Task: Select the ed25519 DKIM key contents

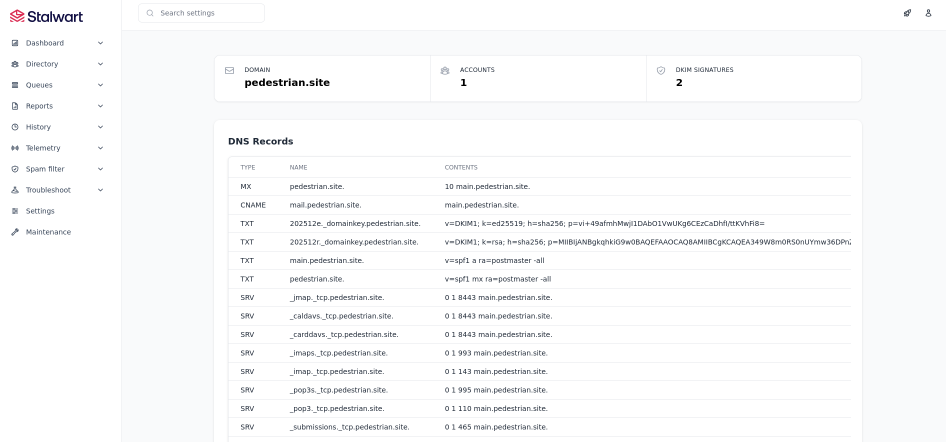Action: pyautogui.click(x=605, y=224)
